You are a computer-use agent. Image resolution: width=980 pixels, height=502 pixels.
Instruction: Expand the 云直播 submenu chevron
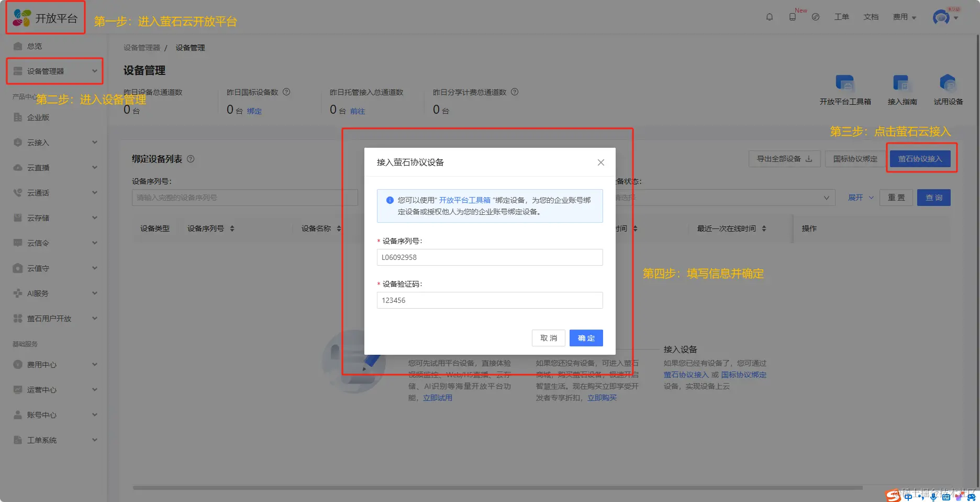tap(95, 167)
